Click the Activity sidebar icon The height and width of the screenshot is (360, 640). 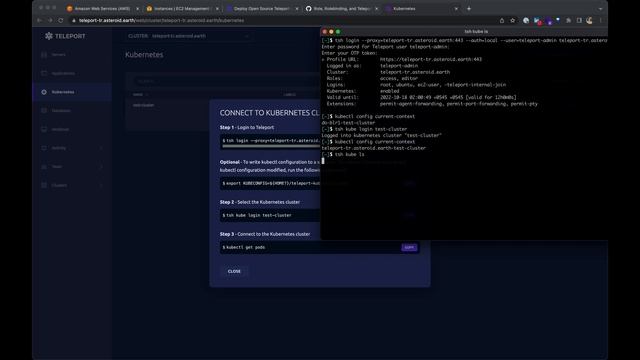(x=44, y=148)
